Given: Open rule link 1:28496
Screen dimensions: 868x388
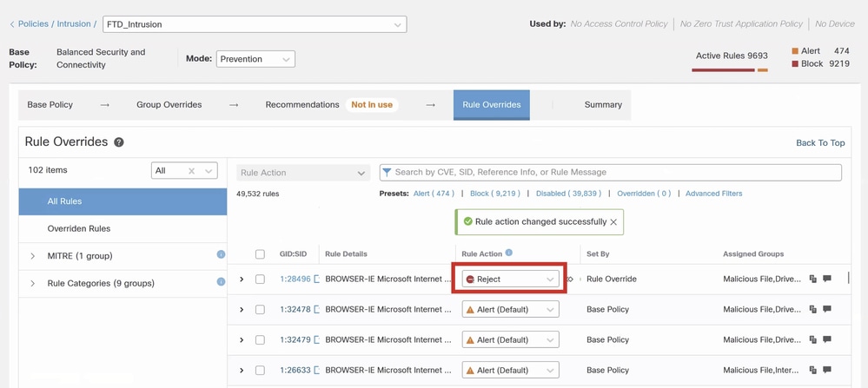Looking at the screenshot, I should point(295,279).
